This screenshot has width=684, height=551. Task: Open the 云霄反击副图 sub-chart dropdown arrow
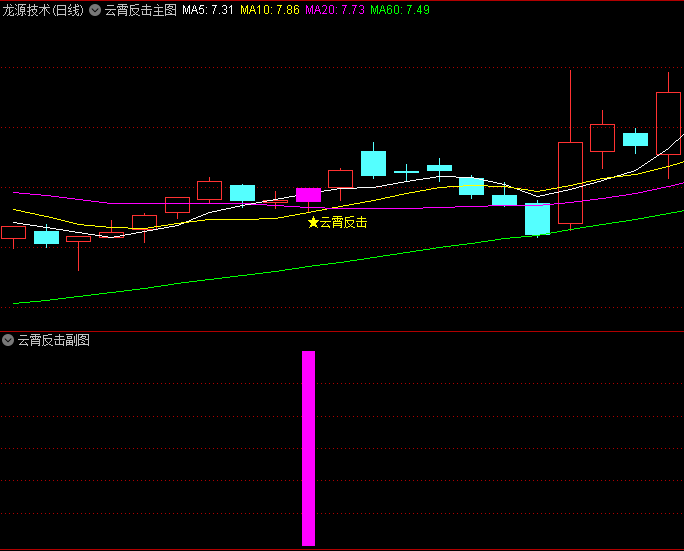coord(8,340)
